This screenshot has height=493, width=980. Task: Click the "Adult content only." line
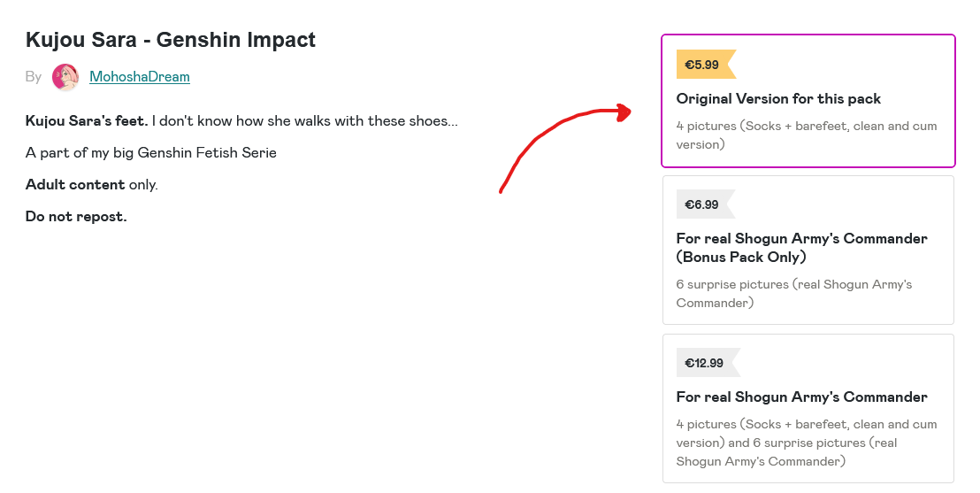coord(92,185)
